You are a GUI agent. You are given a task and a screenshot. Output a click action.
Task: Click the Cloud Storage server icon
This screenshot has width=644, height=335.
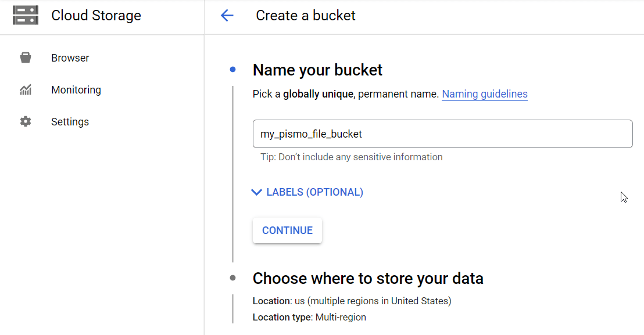pos(25,15)
